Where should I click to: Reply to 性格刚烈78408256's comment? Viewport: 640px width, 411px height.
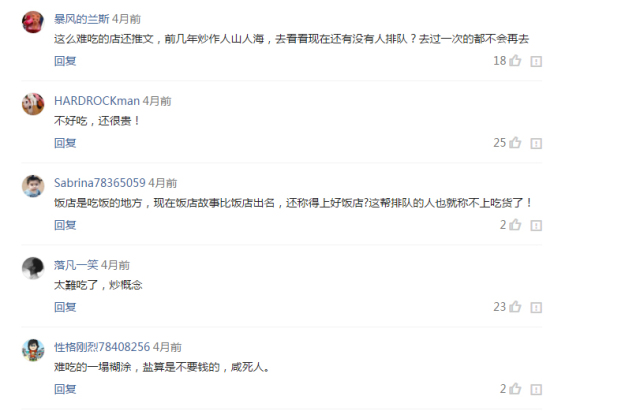[65, 389]
